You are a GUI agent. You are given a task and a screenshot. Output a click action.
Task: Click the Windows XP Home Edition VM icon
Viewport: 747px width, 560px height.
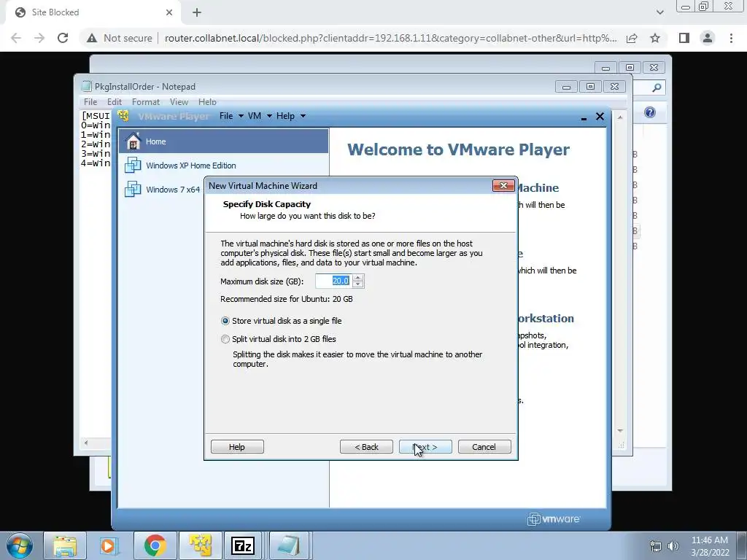point(133,166)
